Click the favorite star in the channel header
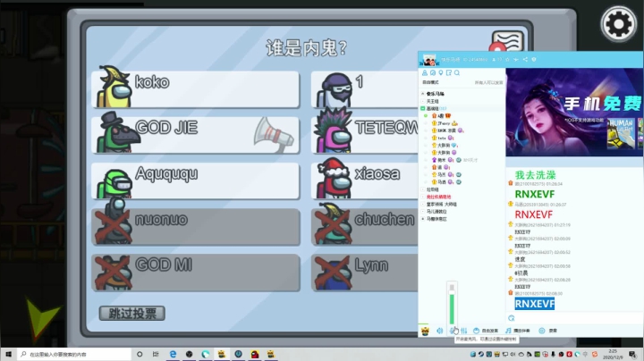 [508, 60]
